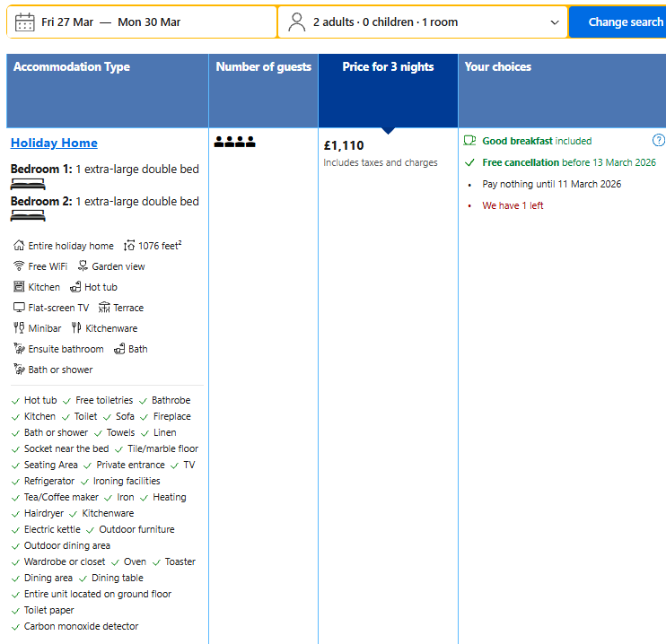This screenshot has height=644, width=666.
Task: Click the help question mark icon
Action: (x=659, y=141)
